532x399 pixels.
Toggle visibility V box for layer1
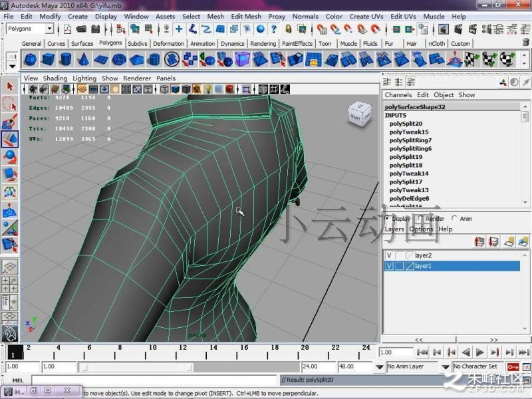click(x=389, y=266)
